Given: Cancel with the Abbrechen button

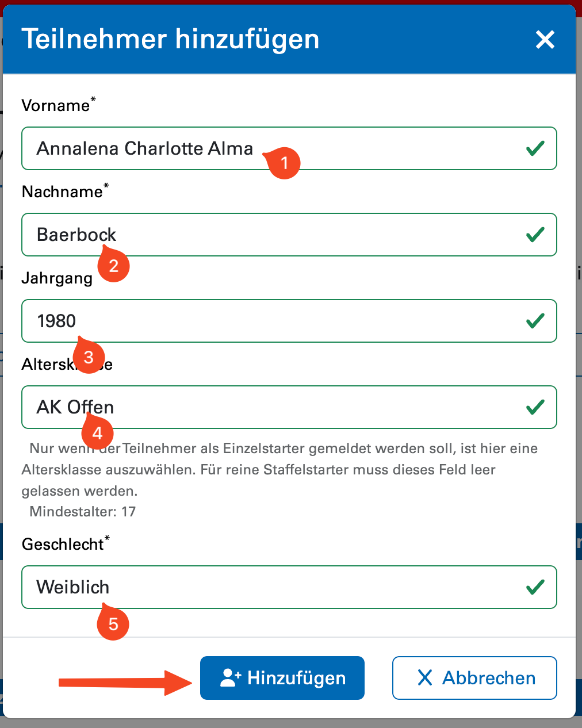Looking at the screenshot, I should click(474, 678).
